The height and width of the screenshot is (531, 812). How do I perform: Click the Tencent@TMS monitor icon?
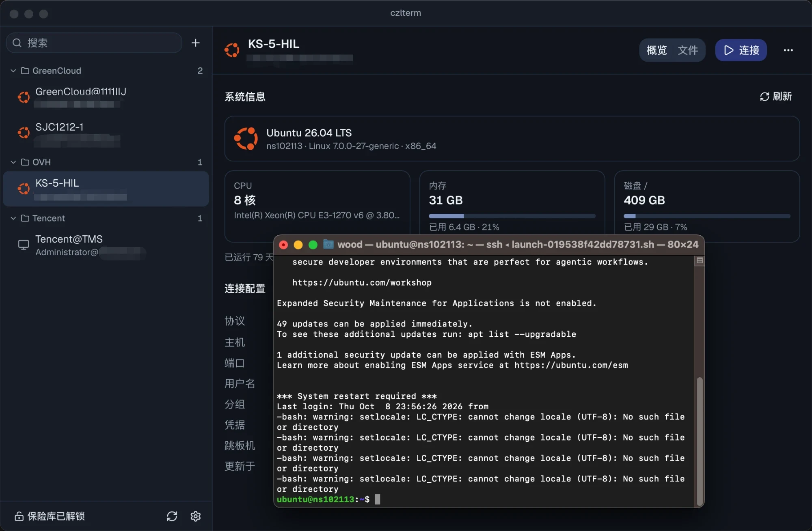click(x=24, y=245)
